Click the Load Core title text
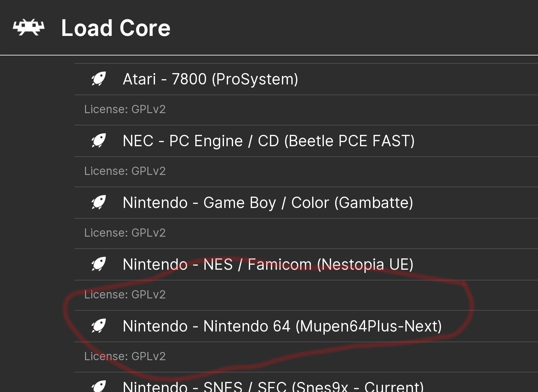Image resolution: width=538 pixels, height=392 pixels. (x=116, y=28)
